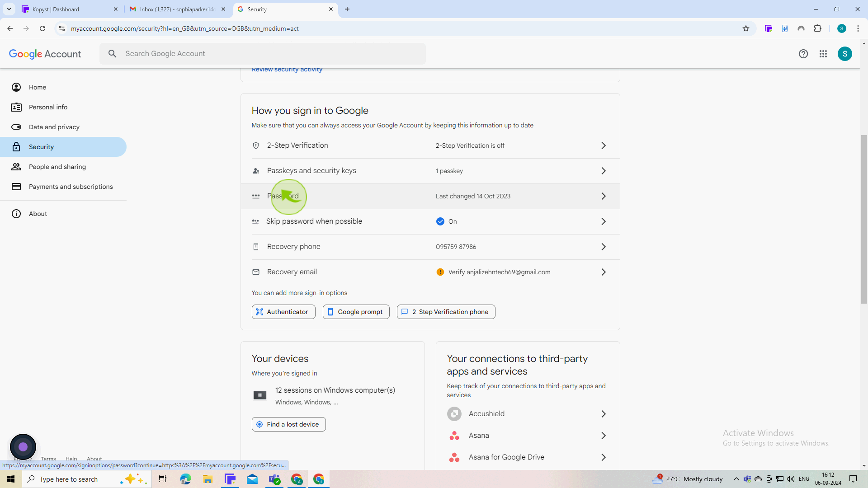
Task: Open the Recovery phone row chevron
Action: pyautogui.click(x=604, y=247)
